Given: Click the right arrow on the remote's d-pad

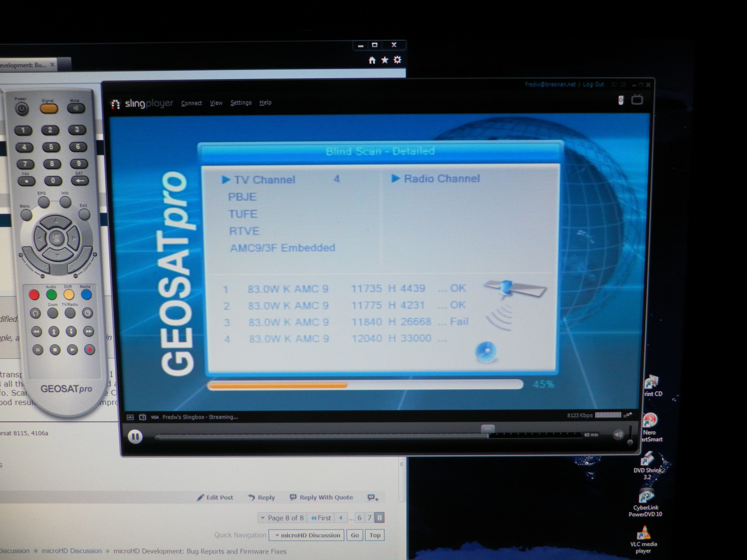Looking at the screenshot, I should coord(73,238).
